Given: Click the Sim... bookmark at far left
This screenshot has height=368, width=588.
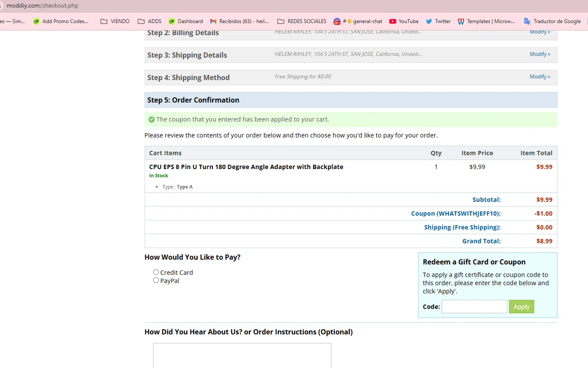Looking at the screenshot, I should click(13, 21).
